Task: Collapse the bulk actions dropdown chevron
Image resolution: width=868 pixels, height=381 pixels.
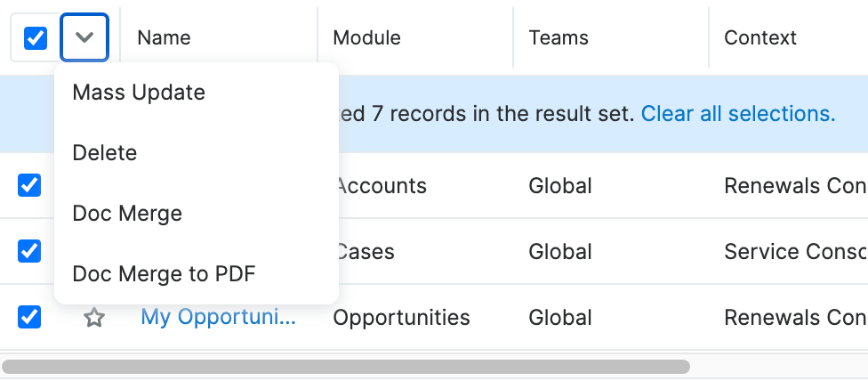Action: pos(84,38)
